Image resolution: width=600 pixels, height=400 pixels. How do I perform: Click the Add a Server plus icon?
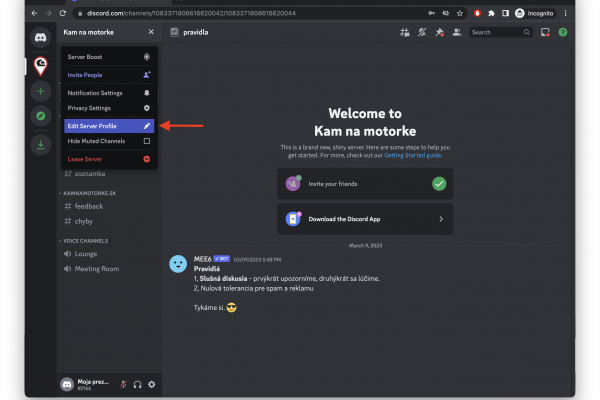[41, 91]
